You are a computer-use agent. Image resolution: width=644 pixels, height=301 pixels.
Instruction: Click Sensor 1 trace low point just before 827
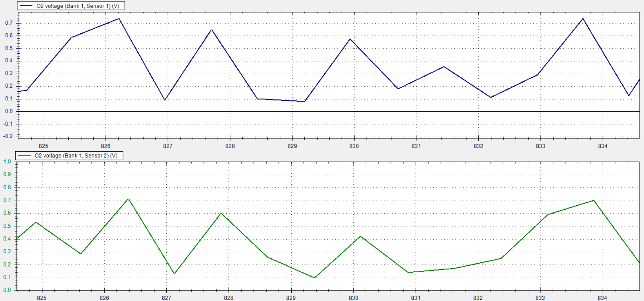pyautogui.click(x=165, y=100)
